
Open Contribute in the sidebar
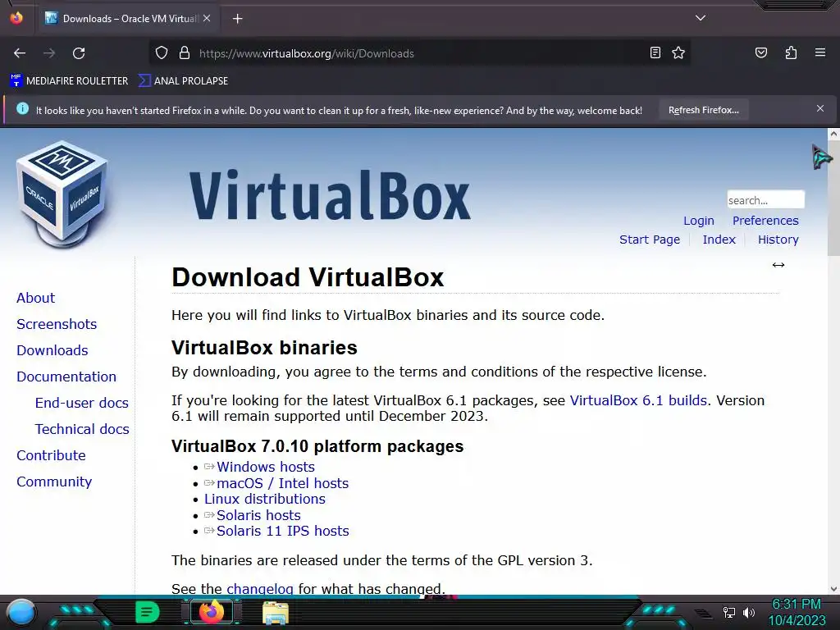pyautogui.click(x=52, y=455)
